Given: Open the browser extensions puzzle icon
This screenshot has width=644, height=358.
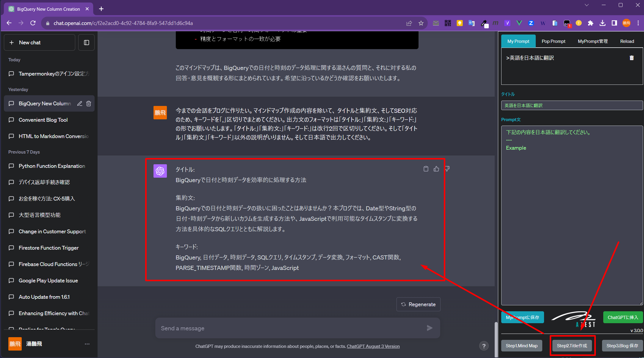Looking at the screenshot, I should click(x=590, y=23).
